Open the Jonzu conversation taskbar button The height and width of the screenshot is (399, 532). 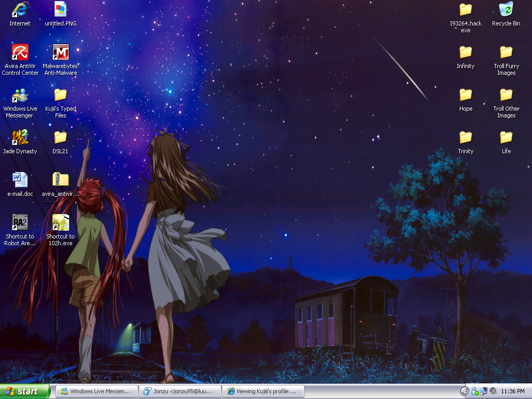[x=180, y=391]
